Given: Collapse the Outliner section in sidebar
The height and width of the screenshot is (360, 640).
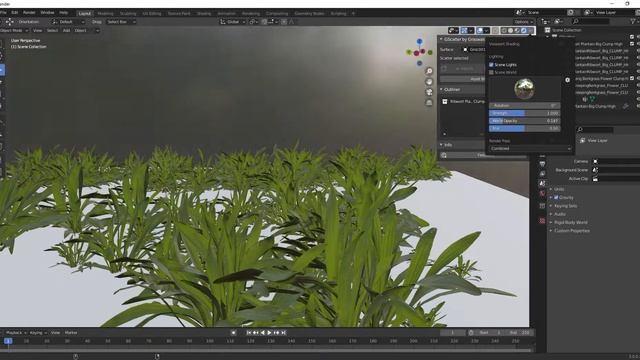Looking at the screenshot, I should click(461, 89).
